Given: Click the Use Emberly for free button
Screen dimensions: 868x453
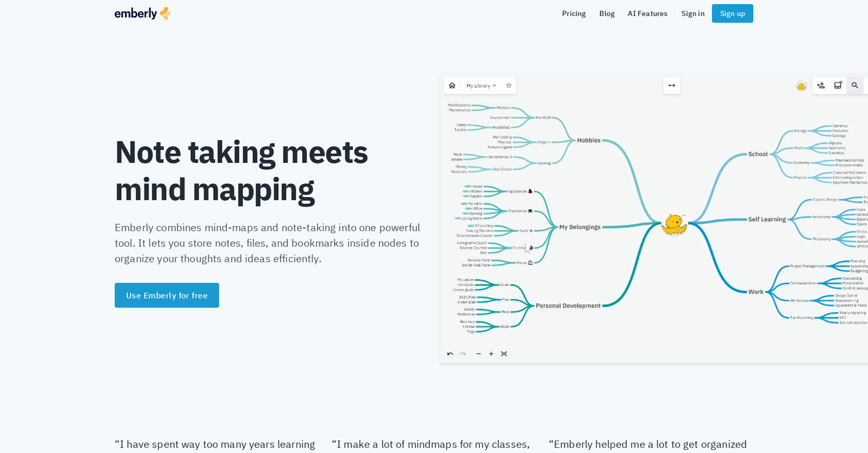Looking at the screenshot, I should 167,296.
